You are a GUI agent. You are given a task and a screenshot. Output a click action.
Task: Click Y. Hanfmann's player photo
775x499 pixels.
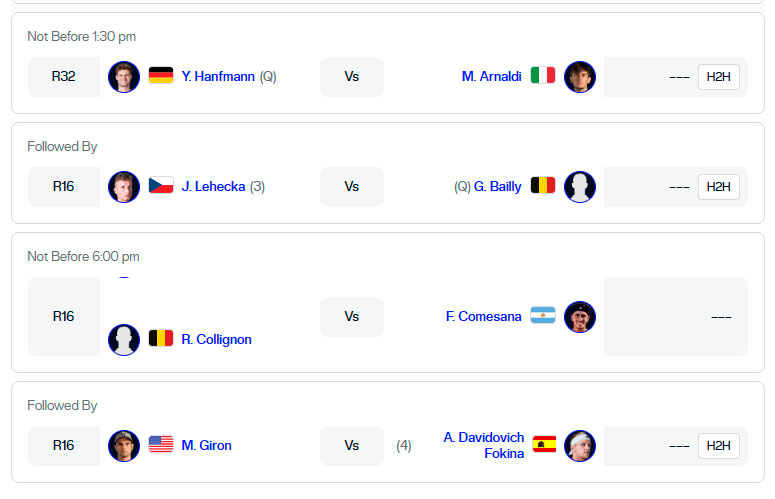point(124,76)
